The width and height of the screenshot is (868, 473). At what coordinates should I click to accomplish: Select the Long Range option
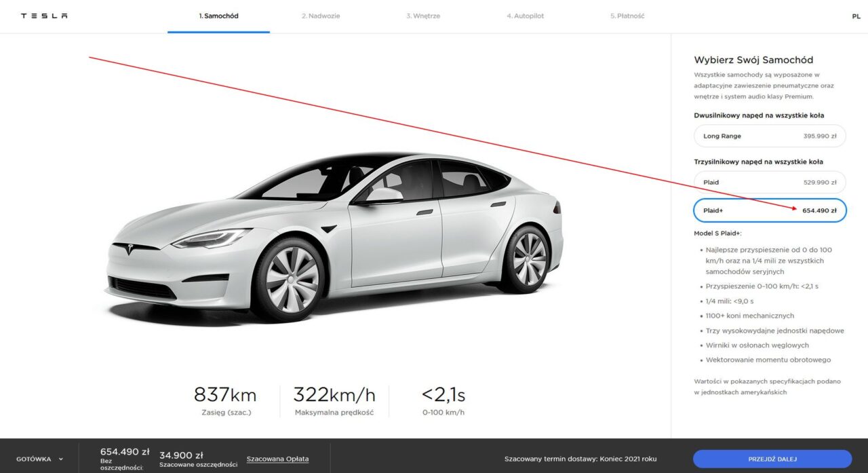click(770, 136)
